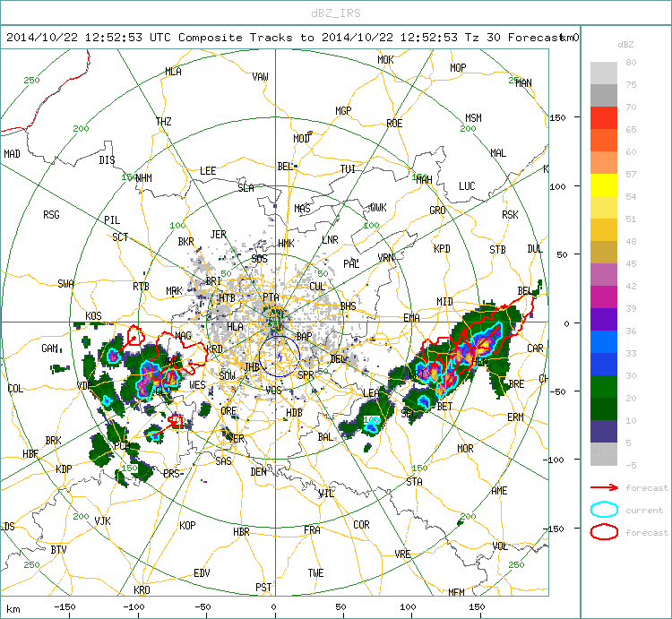Click the COL station label

pyautogui.click(x=15, y=389)
